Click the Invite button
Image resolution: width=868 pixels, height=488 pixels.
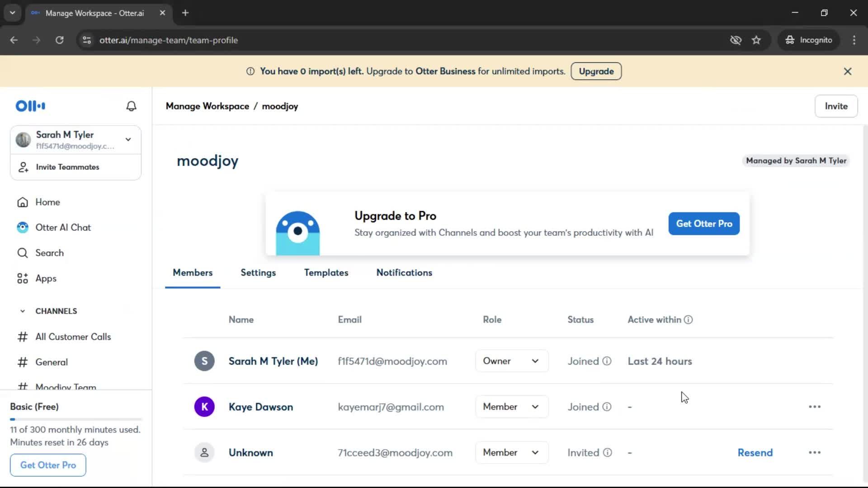click(836, 106)
